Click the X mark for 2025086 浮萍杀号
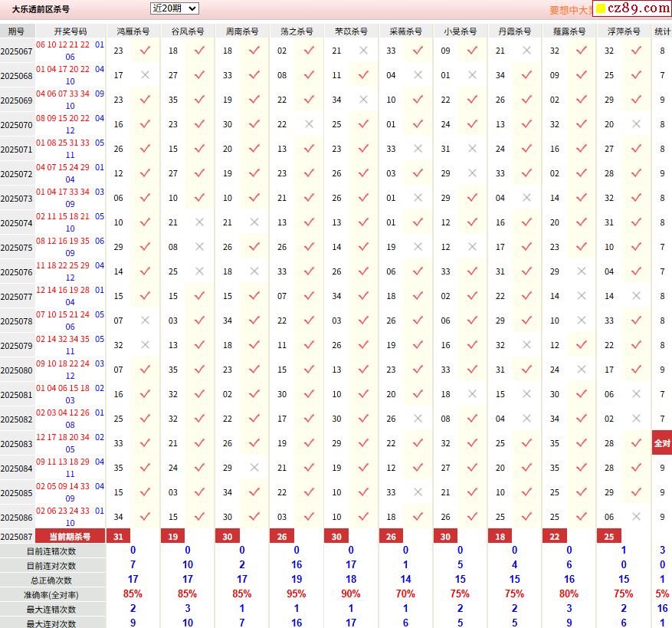The image size is (672, 628). pyautogui.click(x=636, y=517)
